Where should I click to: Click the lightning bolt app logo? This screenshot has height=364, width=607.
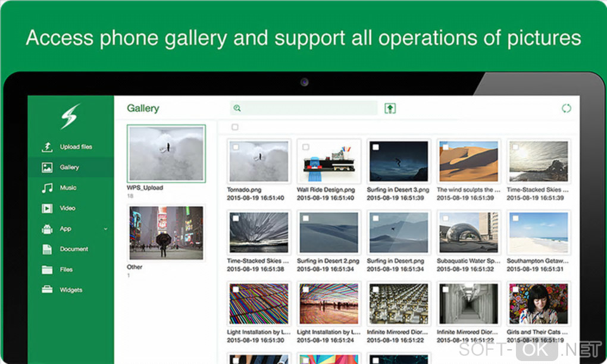pyautogui.click(x=70, y=116)
